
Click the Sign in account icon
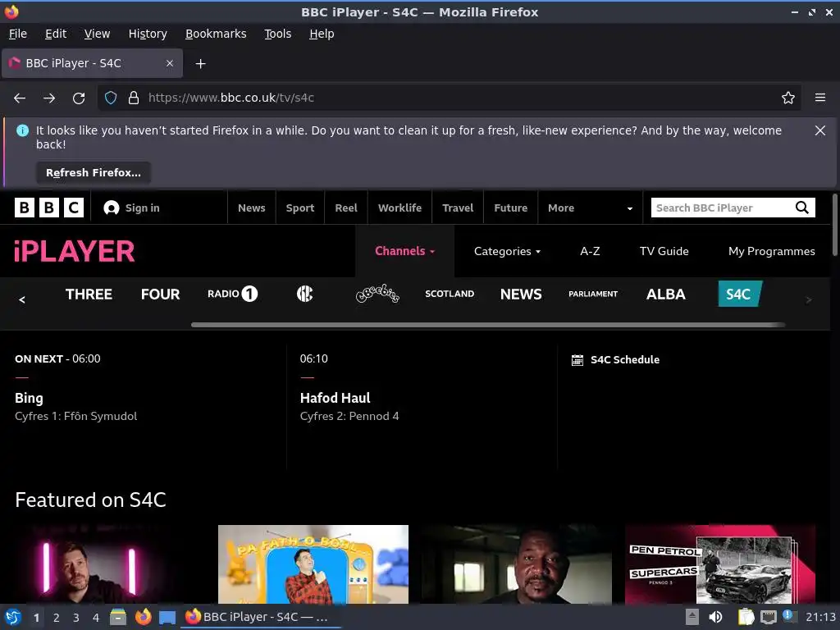112,208
